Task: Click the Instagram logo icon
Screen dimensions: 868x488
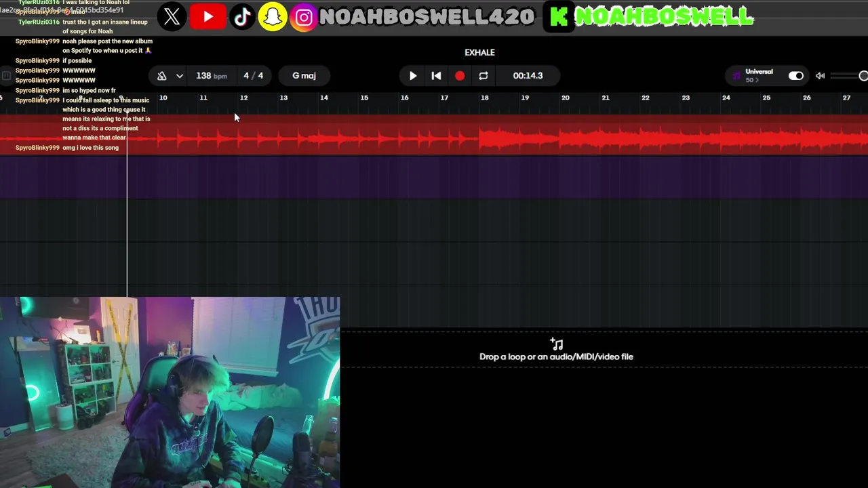Action: pos(304,18)
